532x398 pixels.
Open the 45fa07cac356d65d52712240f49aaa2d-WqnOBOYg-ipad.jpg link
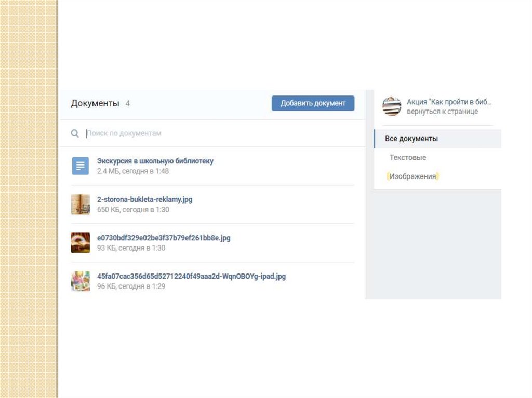(191, 276)
